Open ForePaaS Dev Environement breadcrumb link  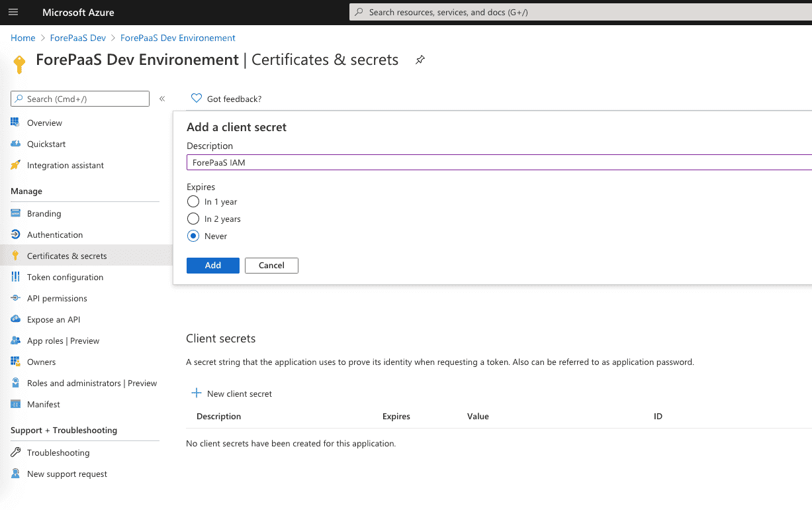178,38
